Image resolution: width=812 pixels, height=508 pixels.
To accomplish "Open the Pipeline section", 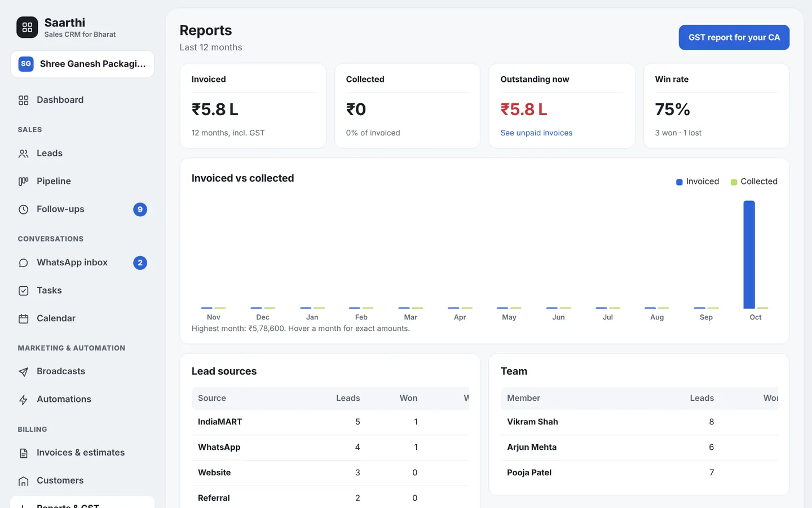I will pyautogui.click(x=82, y=181).
